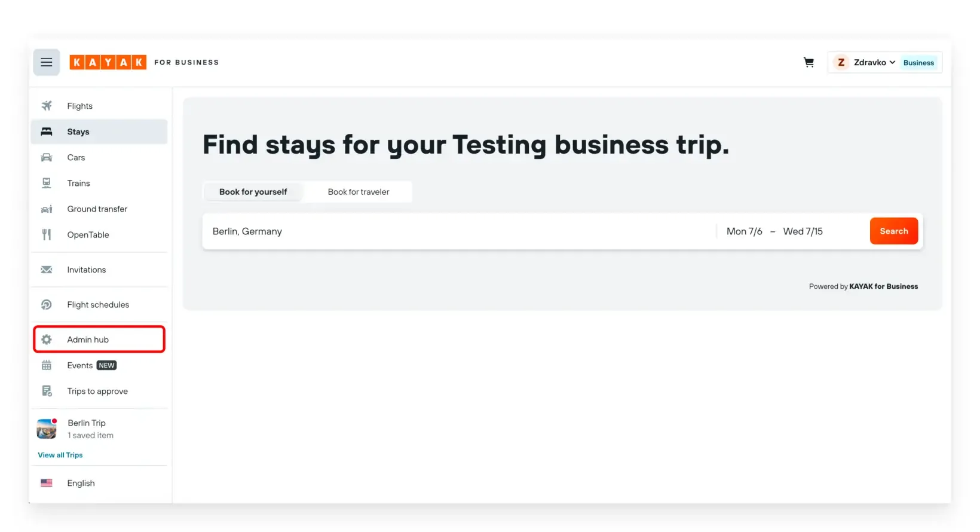Toggle the hamburger navigation menu
This screenshot has width=980, height=532.
coord(46,62)
